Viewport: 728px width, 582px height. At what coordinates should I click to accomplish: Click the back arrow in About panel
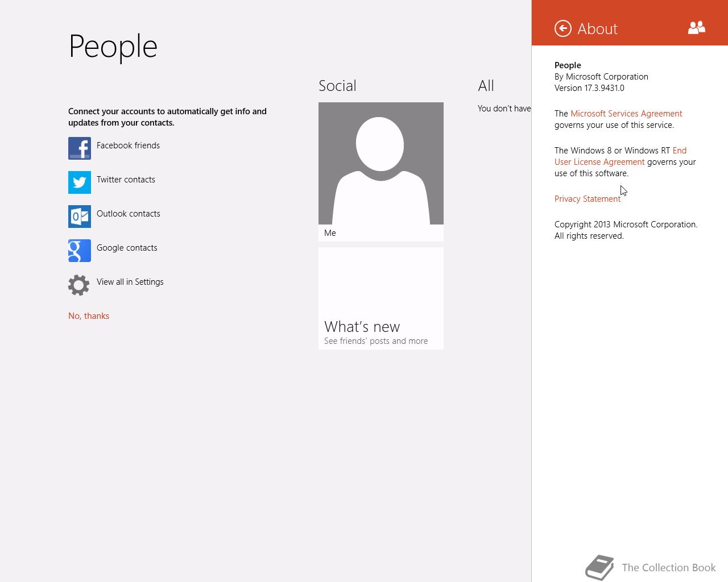[x=562, y=28]
